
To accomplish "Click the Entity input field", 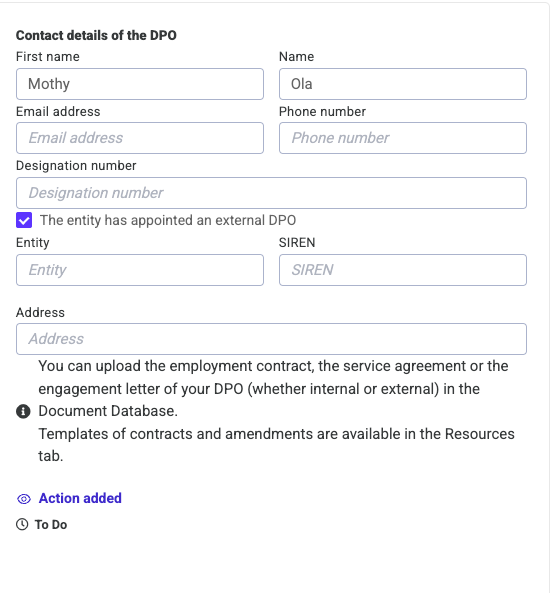I will point(140,270).
